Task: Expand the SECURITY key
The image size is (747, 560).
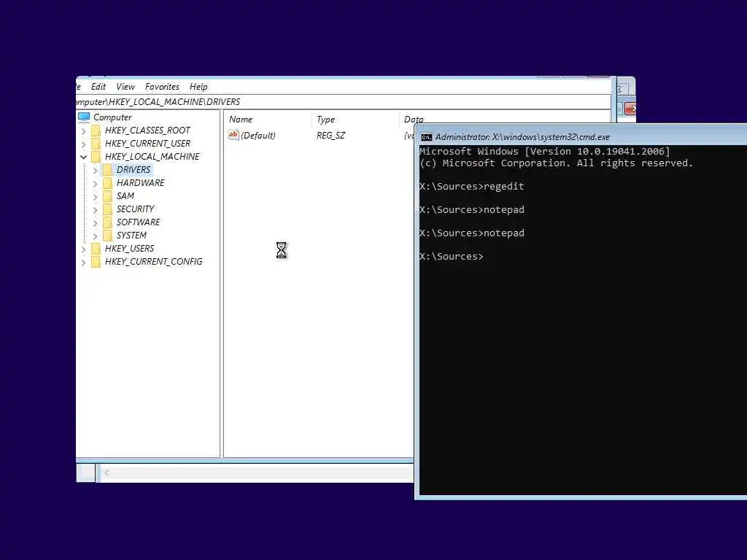Action: coord(95,209)
